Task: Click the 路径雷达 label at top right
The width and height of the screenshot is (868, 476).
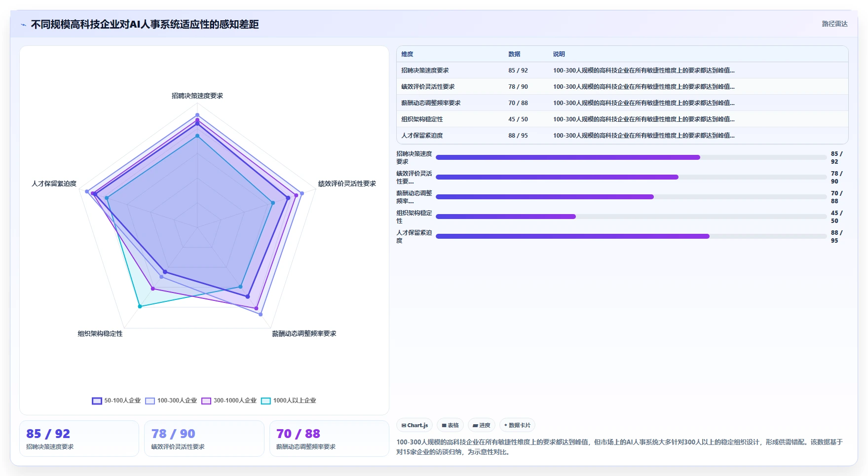Action: click(x=834, y=24)
